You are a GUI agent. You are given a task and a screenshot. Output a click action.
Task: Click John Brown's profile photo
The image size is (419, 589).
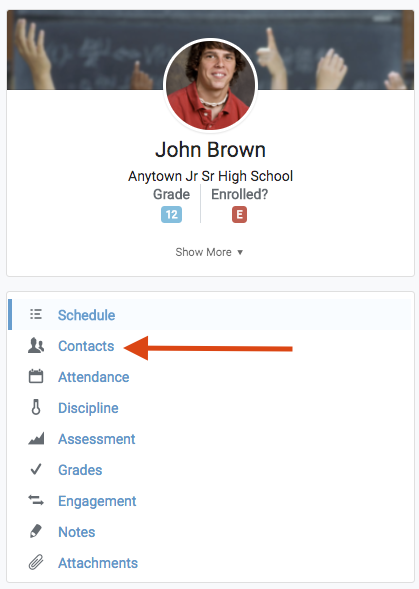[x=210, y=85]
